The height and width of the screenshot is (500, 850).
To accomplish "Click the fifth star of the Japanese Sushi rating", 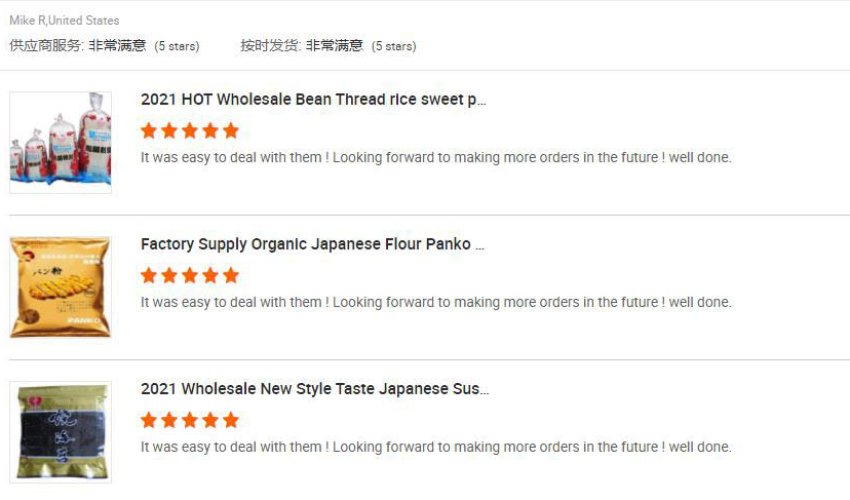I will point(231,420).
